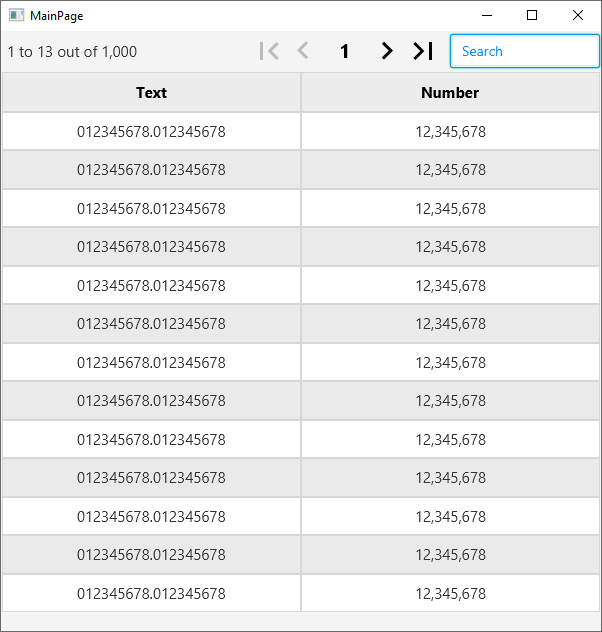Maximize the MainPage window
This screenshot has width=602, height=632.
click(x=532, y=16)
